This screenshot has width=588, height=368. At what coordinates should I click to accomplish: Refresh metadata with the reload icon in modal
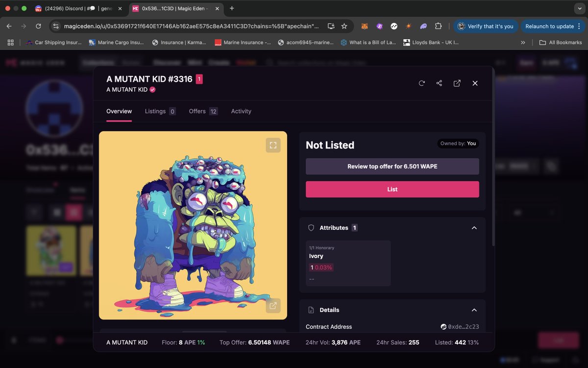(x=421, y=83)
